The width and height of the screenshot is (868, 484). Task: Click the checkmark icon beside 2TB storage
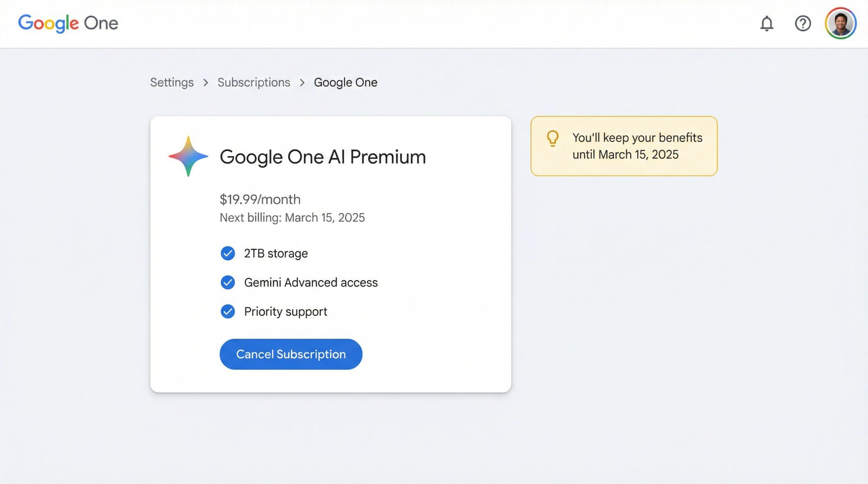coord(228,253)
